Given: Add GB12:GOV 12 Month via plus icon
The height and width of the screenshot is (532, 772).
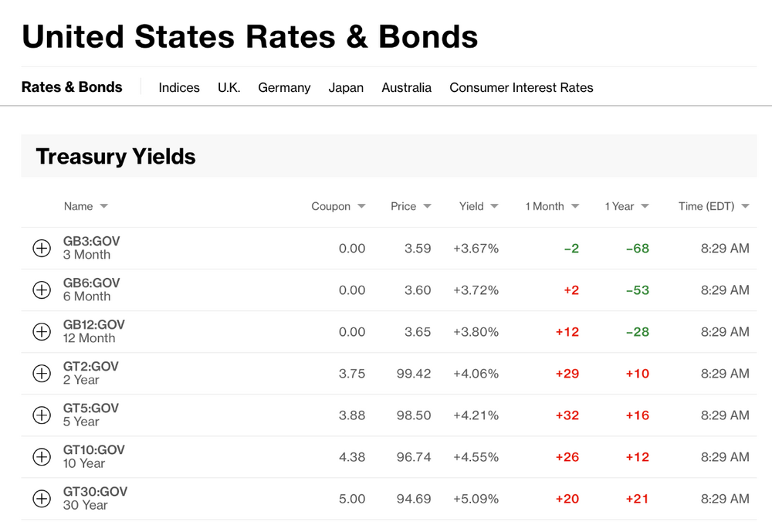Looking at the screenshot, I should (42, 331).
